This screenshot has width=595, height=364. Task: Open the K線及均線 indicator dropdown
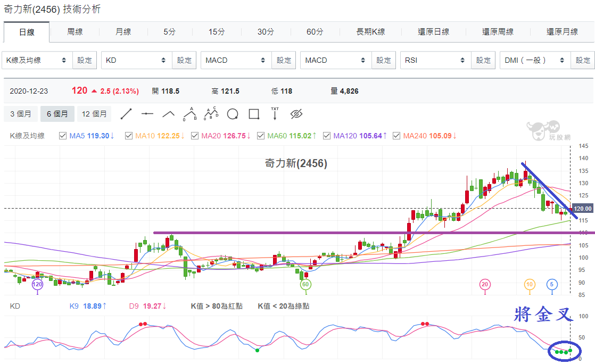tap(37, 60)
